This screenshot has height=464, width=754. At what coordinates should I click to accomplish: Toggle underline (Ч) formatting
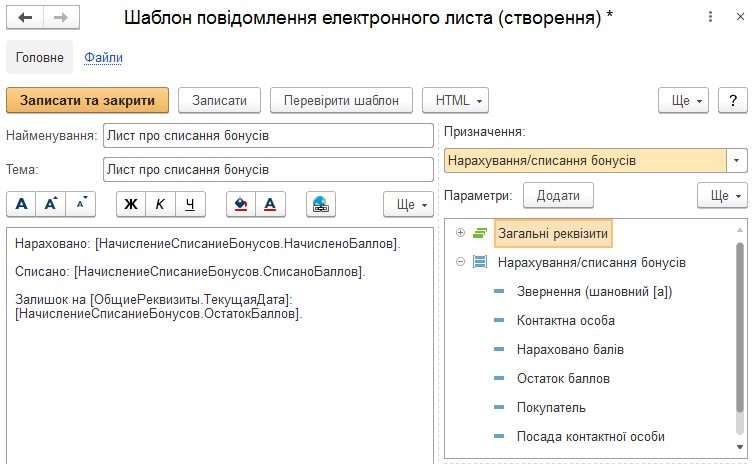pyautogui.click(x=190, y=204)
